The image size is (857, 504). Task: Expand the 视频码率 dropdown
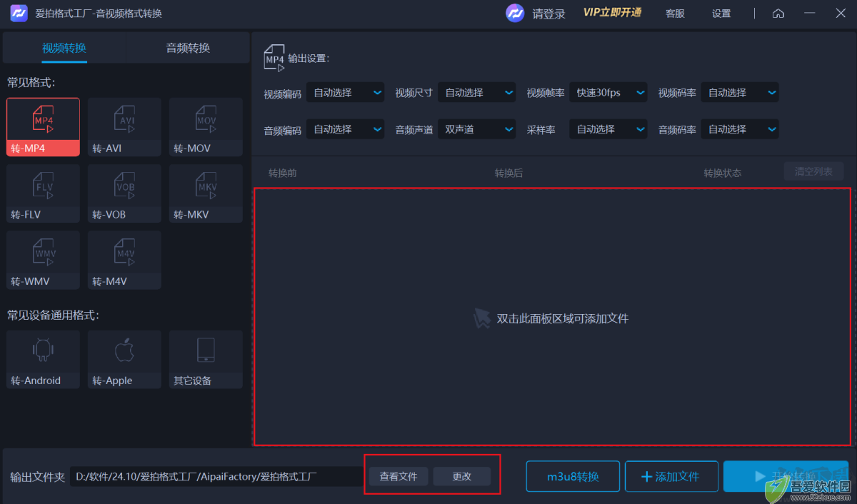pos(740,93)
